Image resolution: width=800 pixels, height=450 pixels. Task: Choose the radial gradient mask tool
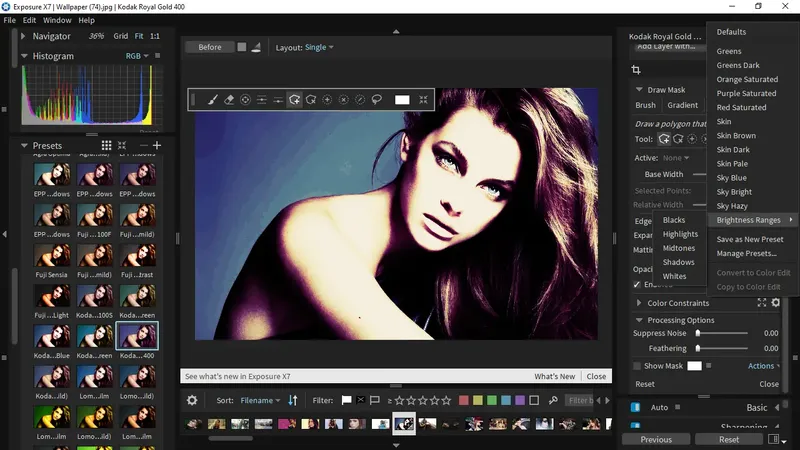pyautogui.click(x=245, y=100)
